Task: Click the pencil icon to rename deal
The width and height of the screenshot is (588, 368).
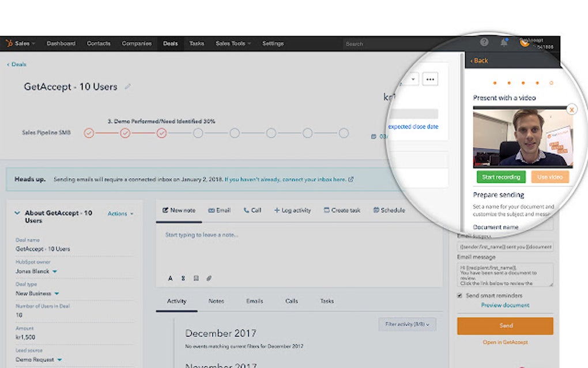Action: point(127,87)
